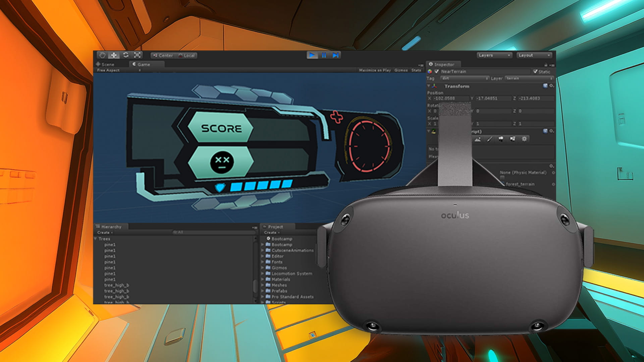Open the Hierarchy panel options menu icon
Viewport: 644px width, 362px height.
255,227
